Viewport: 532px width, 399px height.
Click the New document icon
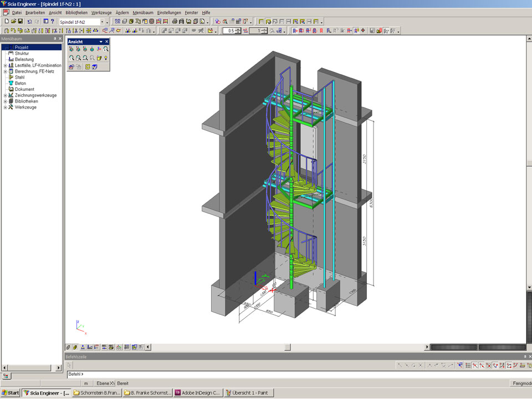point(6,22)
